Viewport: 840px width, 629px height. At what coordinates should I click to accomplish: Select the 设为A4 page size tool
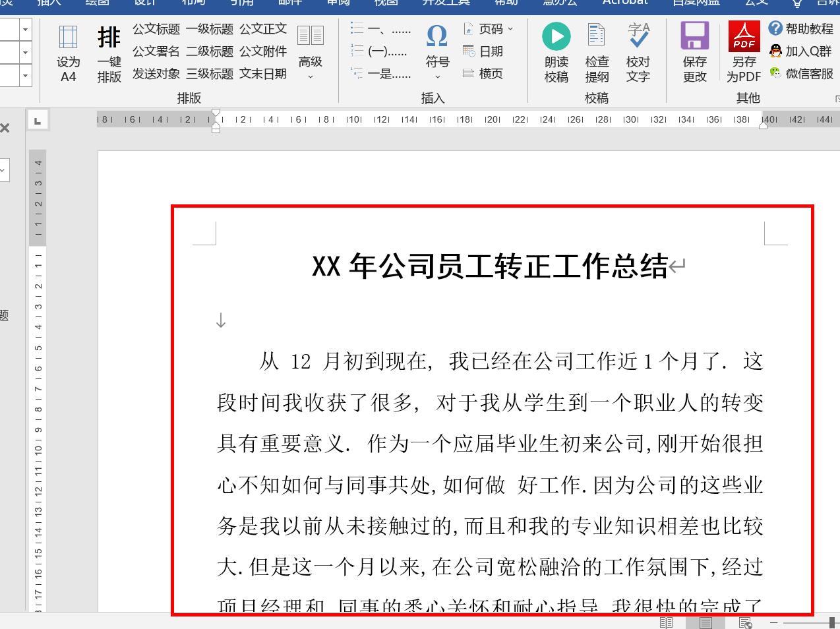click(x=68, y=53)
